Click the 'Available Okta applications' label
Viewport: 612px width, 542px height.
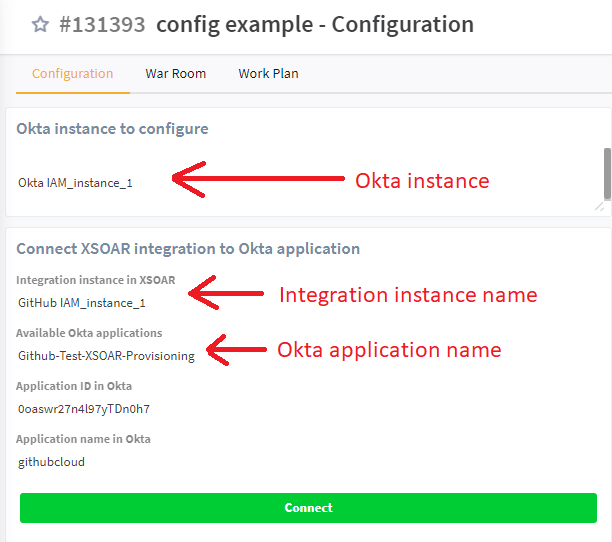(89, 333)
